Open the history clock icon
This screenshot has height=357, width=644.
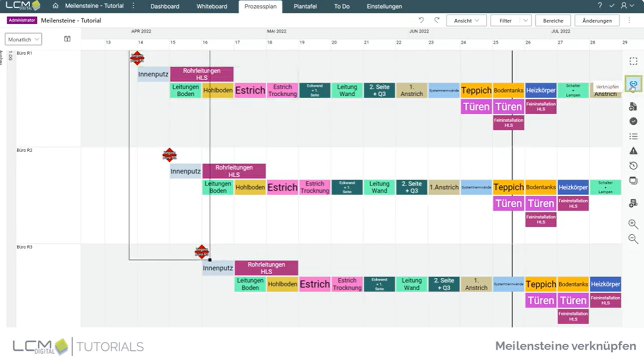click(633, 166)
